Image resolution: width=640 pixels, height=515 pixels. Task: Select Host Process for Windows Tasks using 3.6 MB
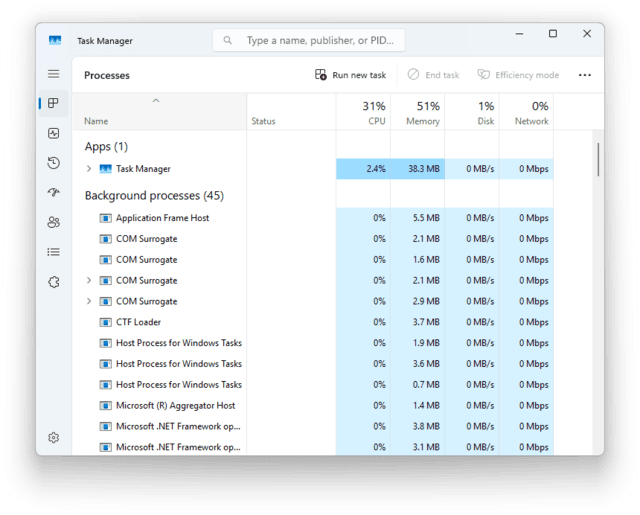pyautogui.click(x=313, y=364)
